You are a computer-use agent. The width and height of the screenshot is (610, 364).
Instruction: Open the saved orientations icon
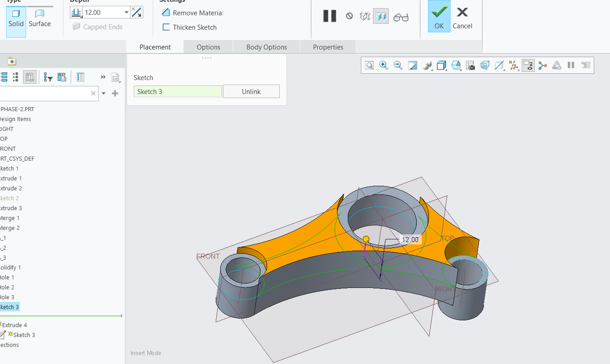coord(456,65)
